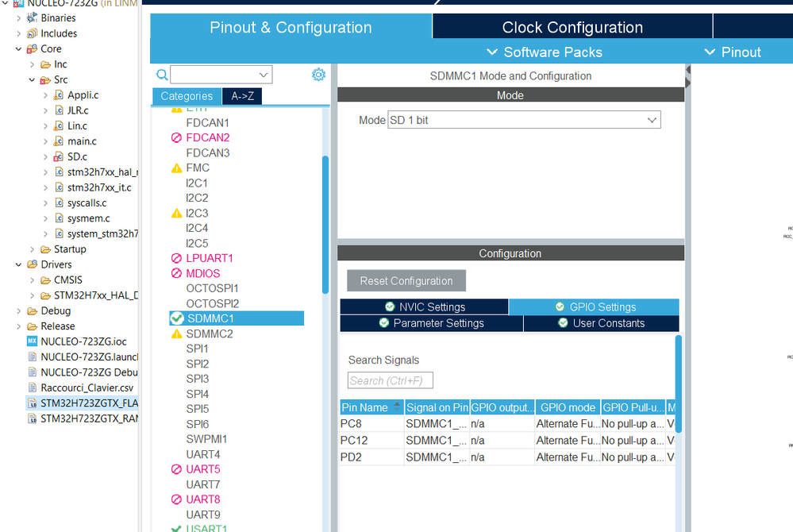This screenshot has width=793, height=532.
Task: Expand the Pinout menu
Action: (x=733, y=52)
